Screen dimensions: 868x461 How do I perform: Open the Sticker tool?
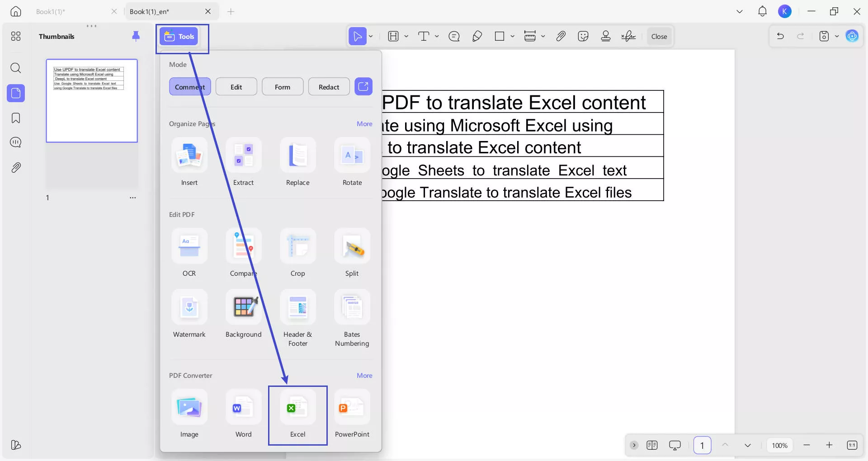[x=583, y=36]
